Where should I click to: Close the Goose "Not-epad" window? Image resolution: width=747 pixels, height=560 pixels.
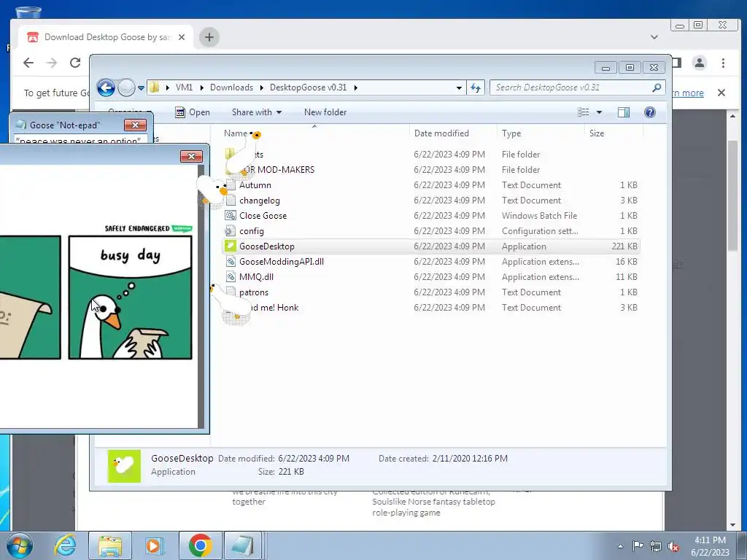coord(135,125)
